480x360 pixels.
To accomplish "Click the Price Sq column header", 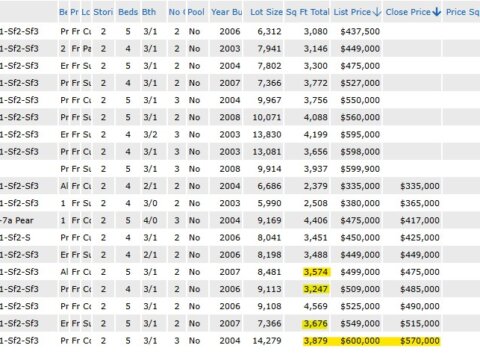I will (463, 12).
